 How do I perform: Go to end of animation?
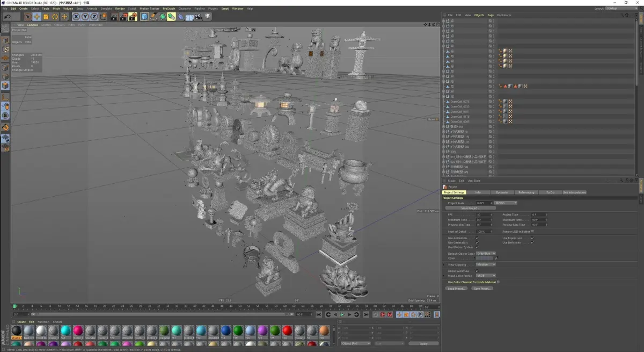(365, 314)
